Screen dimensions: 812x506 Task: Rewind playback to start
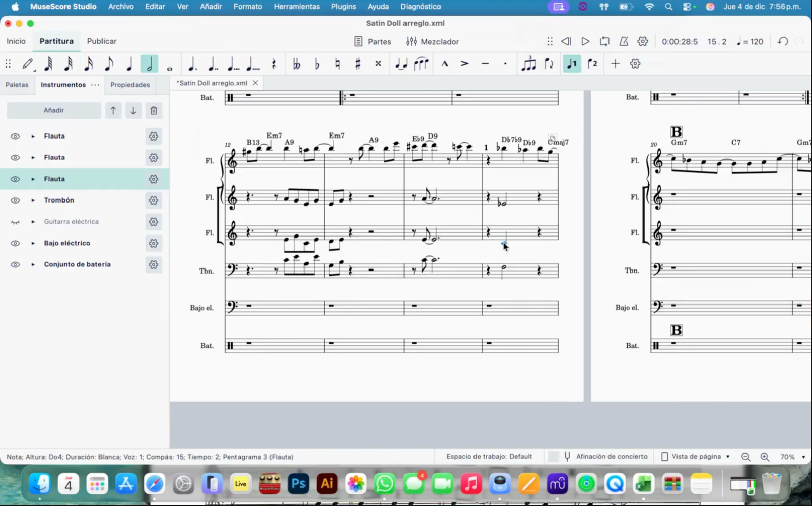click(566, 41)
